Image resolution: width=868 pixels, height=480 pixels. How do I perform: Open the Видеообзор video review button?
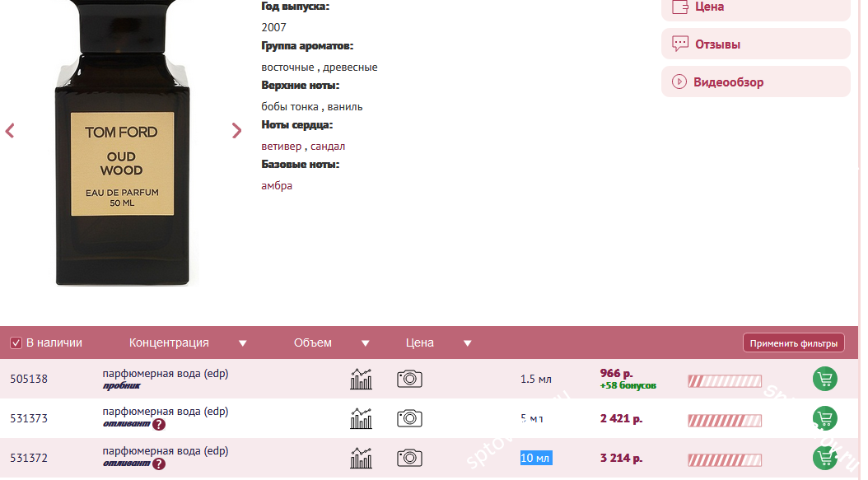click(x=756, y=82)
